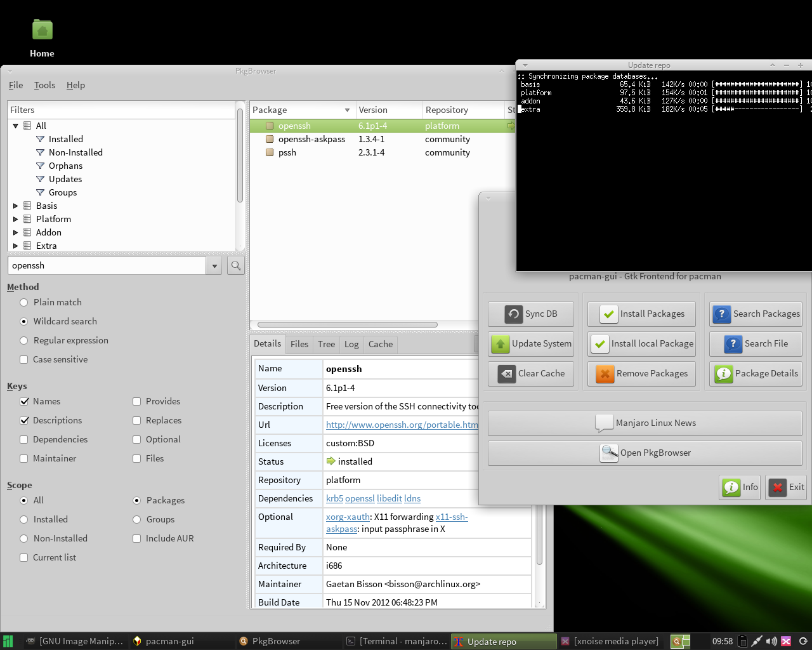Image resolution: width=812 pixels, height=650 pixels.
Task: Click Remove Packages in pacman-gui
Action: [641, 373]
